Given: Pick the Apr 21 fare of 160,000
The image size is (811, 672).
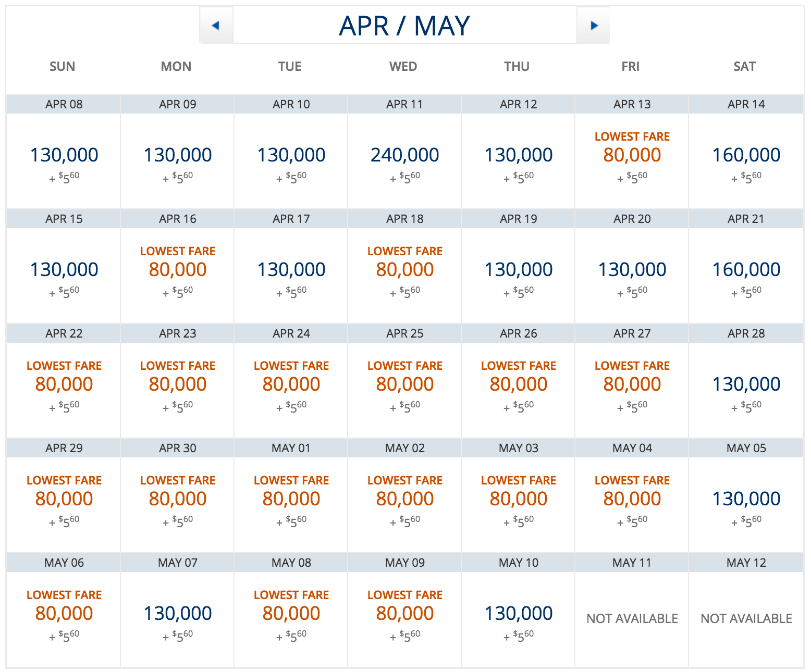Looking at the screenshot, I should (x=746, y=270).
